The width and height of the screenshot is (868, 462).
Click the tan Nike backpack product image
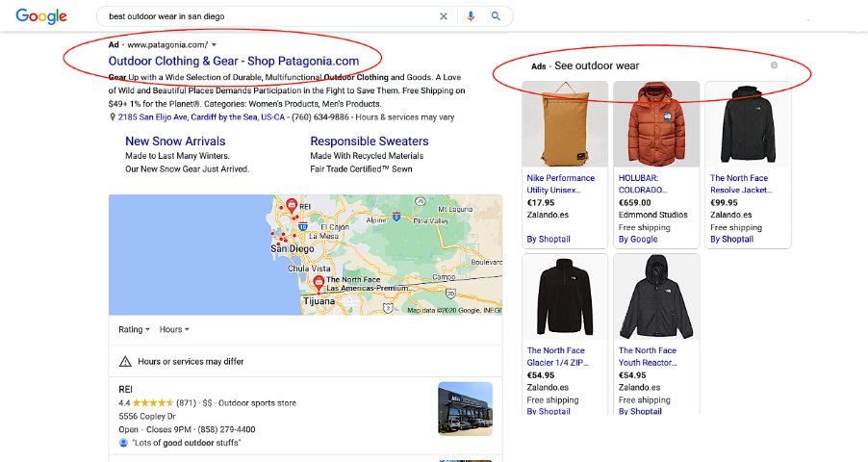click(x=565, y=124)
